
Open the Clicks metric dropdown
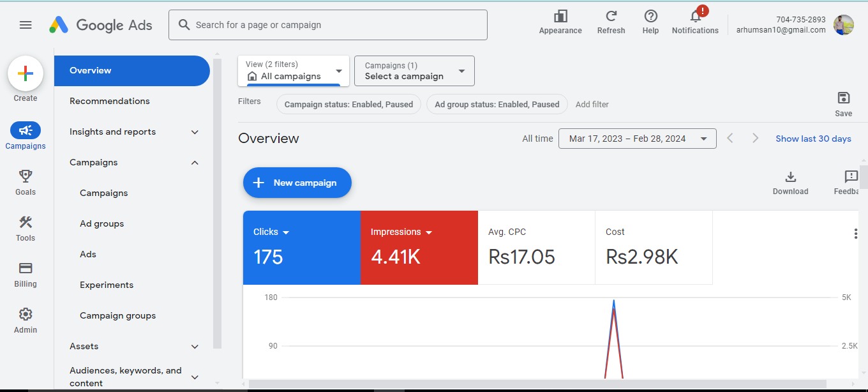pyautogui.click(x=286, y=232)
